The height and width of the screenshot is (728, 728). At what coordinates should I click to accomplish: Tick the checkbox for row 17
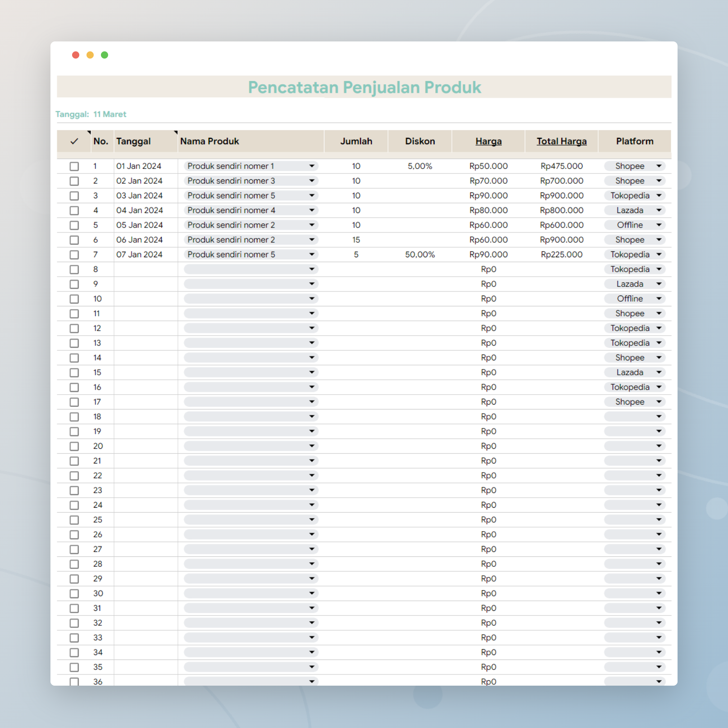pos(74,402)
